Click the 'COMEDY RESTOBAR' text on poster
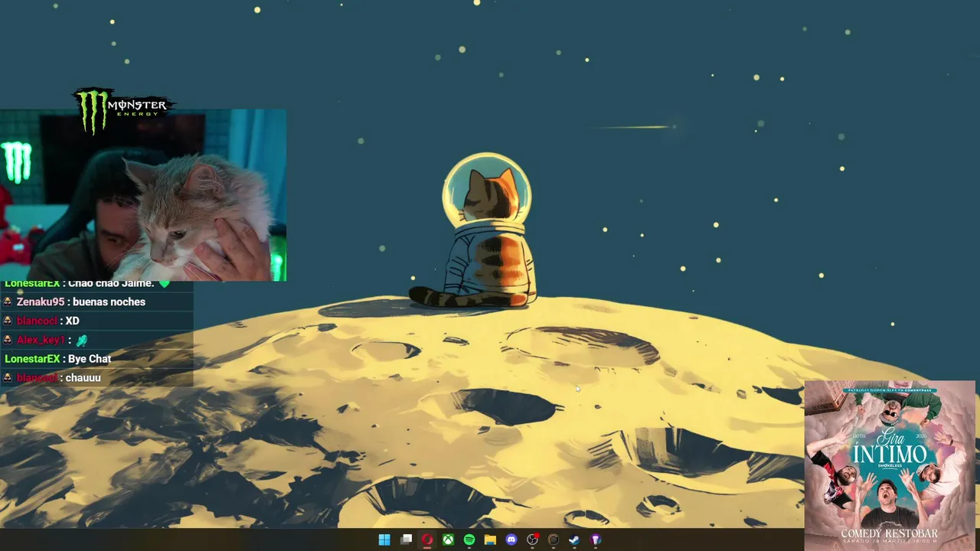The height and width of the screenshot is (551, 980). (x=889, y=533)
